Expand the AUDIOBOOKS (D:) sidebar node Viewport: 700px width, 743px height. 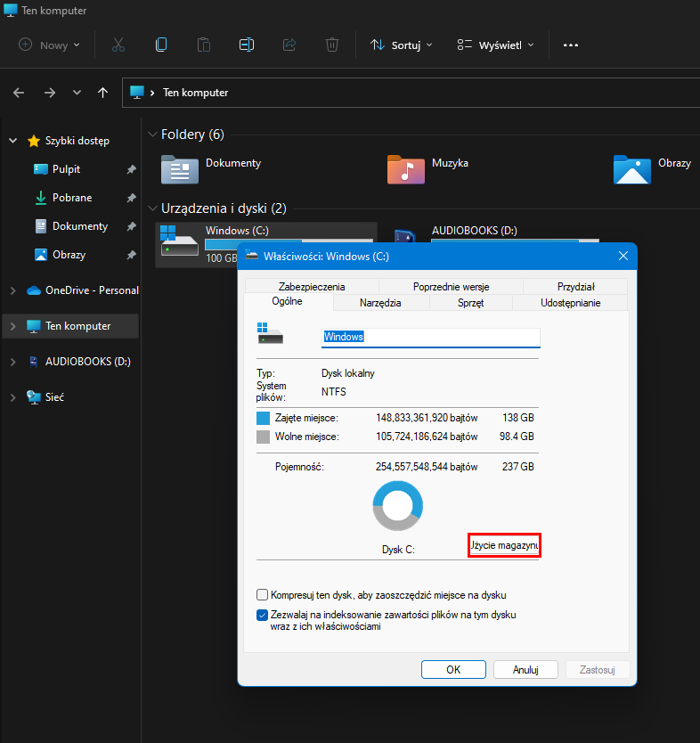[x=13, y=362]
